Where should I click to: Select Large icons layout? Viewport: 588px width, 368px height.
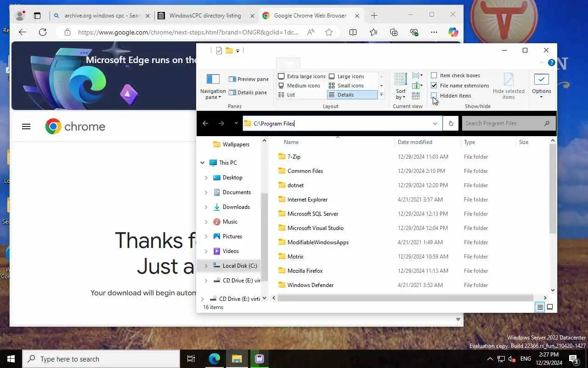[347, 76]
